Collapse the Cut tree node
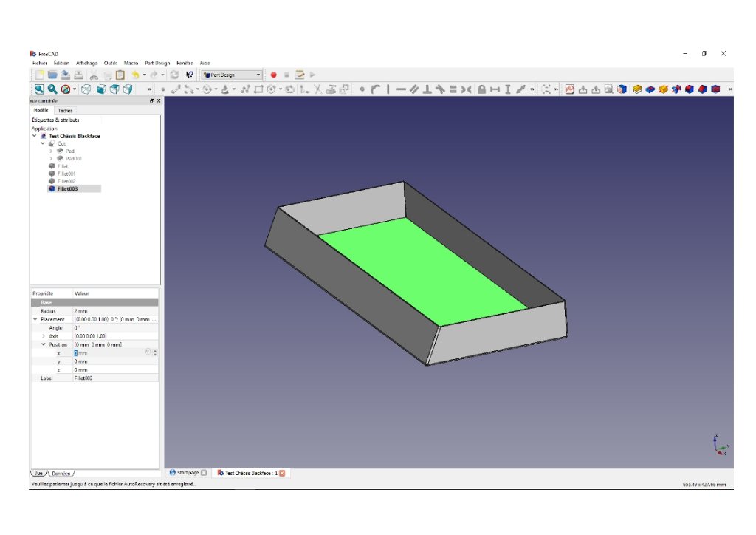Image resolution: width=756 pixels, height=535 pixels. click(x=43, y=144)
